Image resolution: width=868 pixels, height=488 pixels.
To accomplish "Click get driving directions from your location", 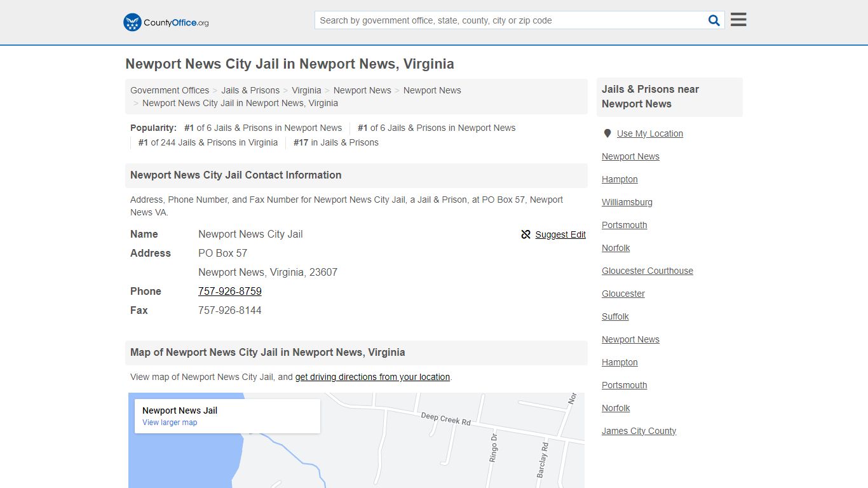I will click(x=372, y=377).
